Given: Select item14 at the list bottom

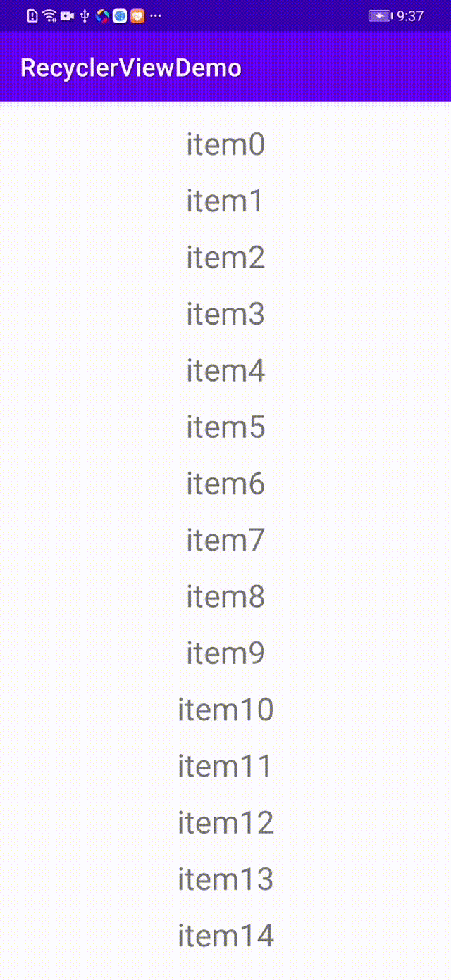Looking at the screenshot, I should point(225,936).
